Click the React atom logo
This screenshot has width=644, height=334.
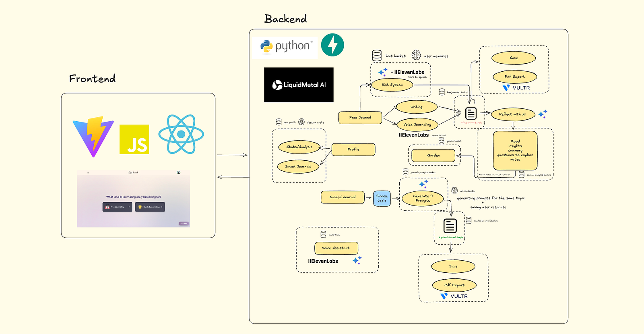point(181,134)
